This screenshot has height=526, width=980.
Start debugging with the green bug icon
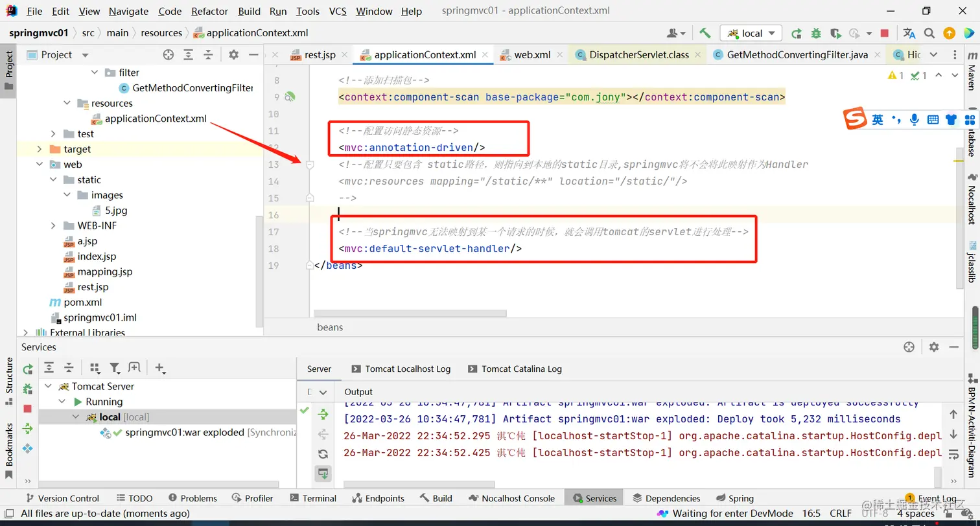click(816, 33)
